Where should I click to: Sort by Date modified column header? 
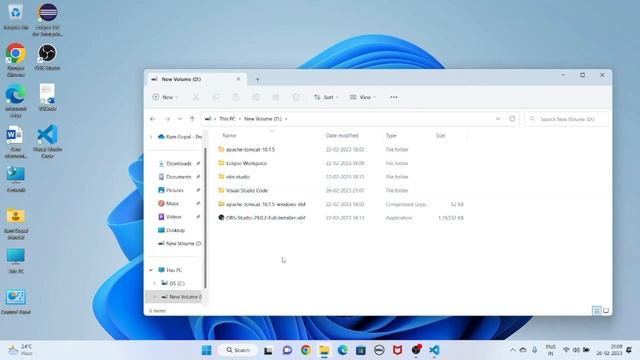coord(342,136)
